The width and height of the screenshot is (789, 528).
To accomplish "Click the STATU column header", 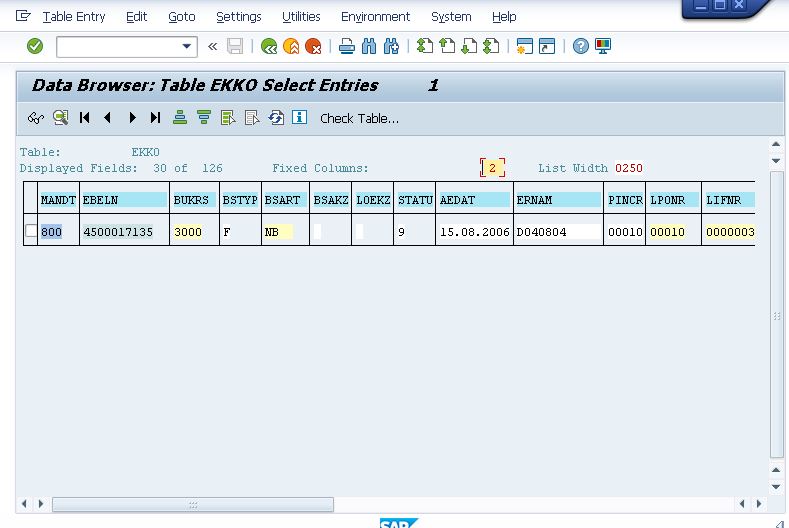I will pyautogui.click(x=415, y=200).
